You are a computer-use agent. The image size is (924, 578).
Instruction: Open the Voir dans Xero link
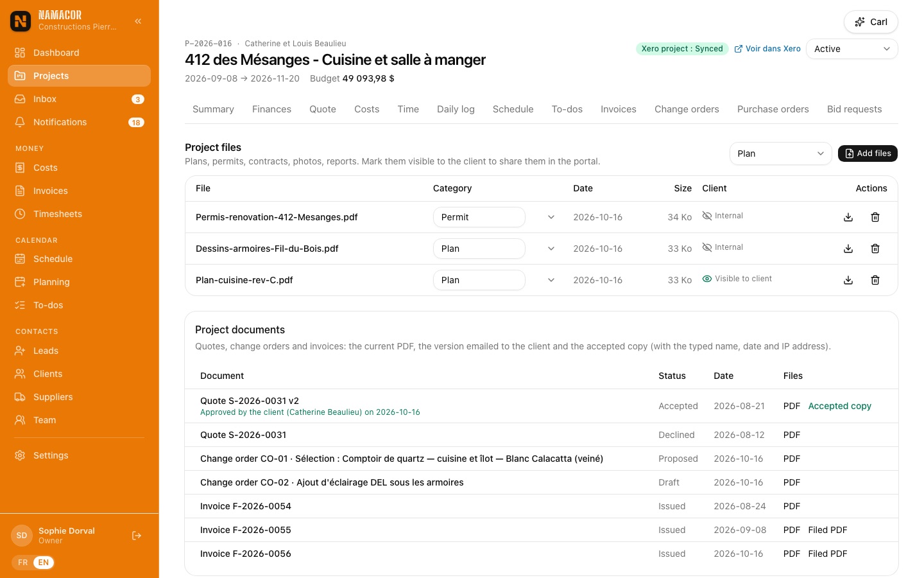[x=767, y=49]
